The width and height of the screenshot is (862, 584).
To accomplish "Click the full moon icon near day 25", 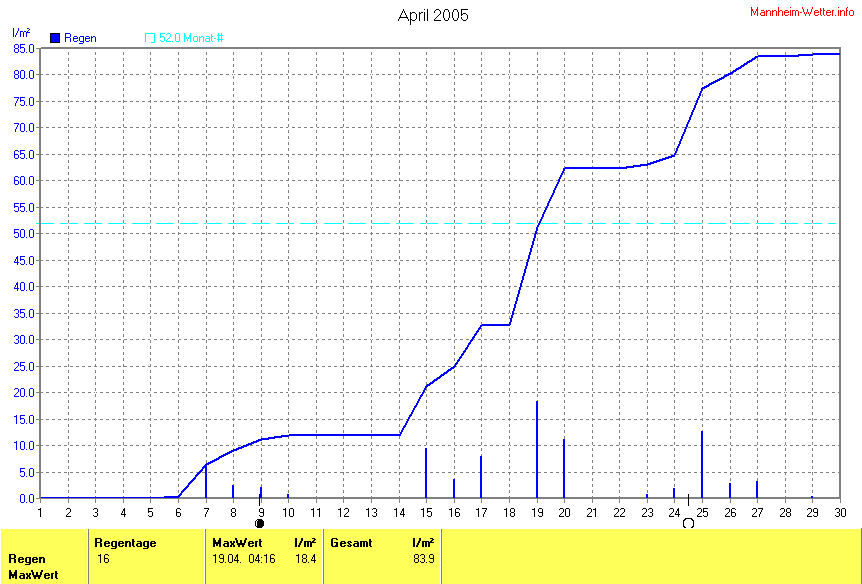I will 688,523.
